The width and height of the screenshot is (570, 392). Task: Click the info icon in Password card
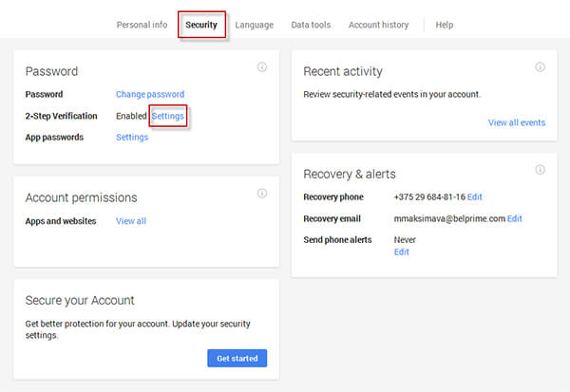(262, 66)
